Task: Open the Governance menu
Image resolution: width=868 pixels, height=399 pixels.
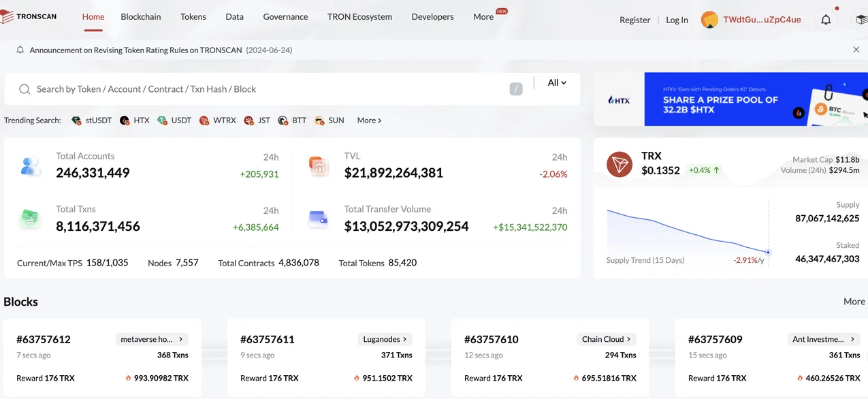Action: (285, 16)
